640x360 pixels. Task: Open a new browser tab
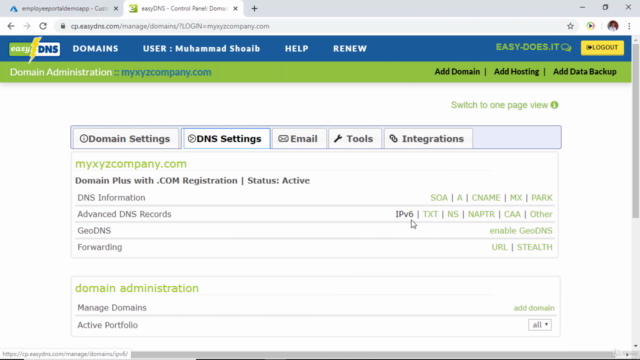click(254, 9)
